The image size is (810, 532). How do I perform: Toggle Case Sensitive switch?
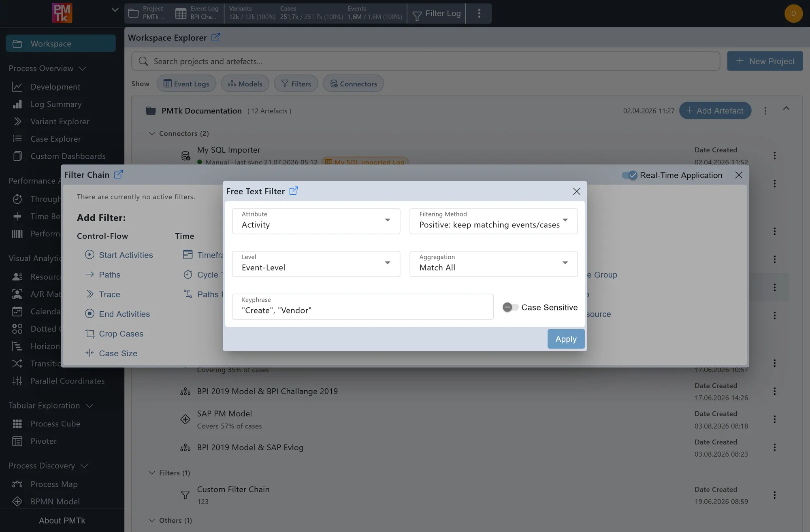click(510, 307)
